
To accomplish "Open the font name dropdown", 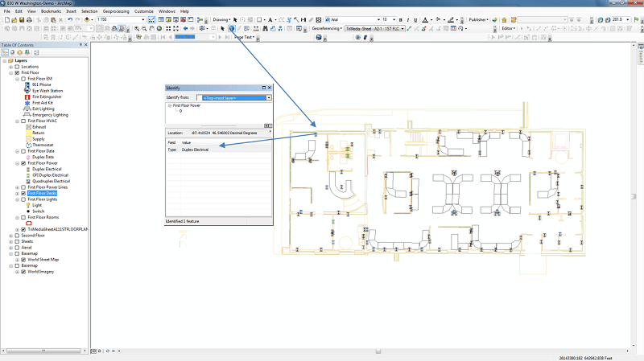I will tap(378, 19).
